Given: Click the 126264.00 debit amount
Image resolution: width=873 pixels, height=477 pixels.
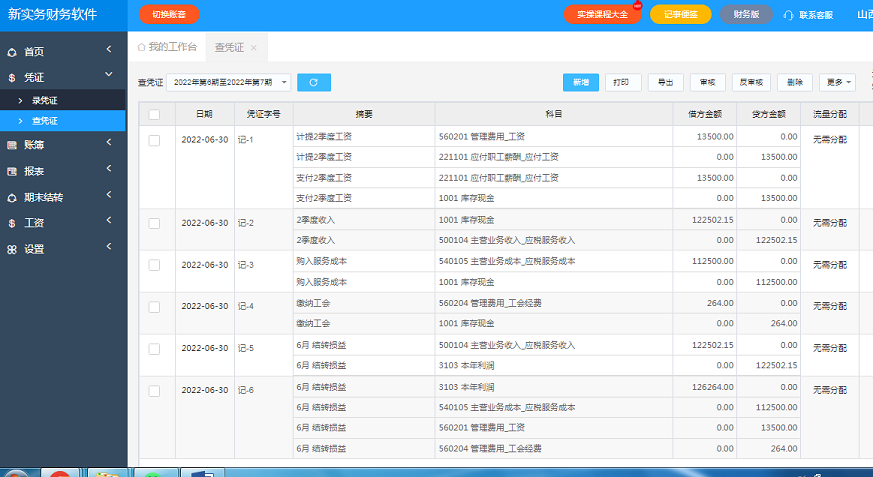Looking at the screenshot, I should pos(713,387).
